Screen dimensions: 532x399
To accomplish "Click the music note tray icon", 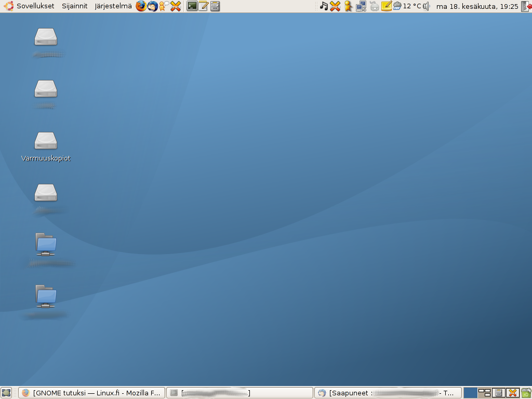I will pyautogui.click(x=324, y=6).
